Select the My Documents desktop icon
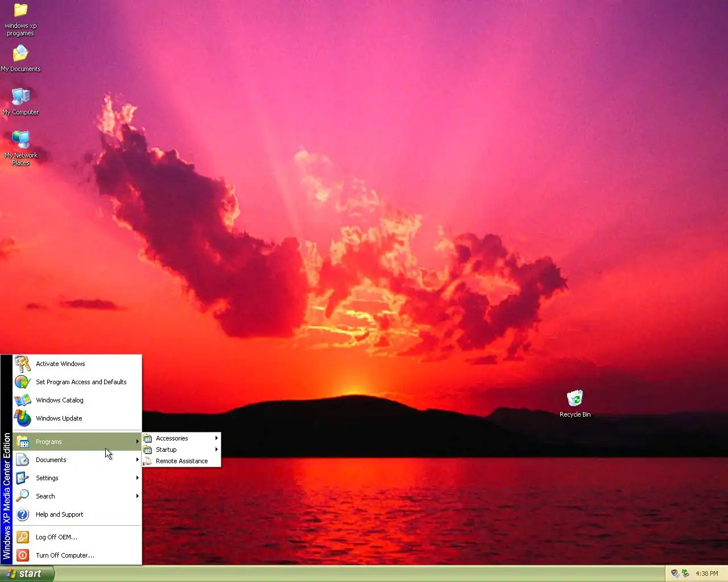 click(20, 53)
